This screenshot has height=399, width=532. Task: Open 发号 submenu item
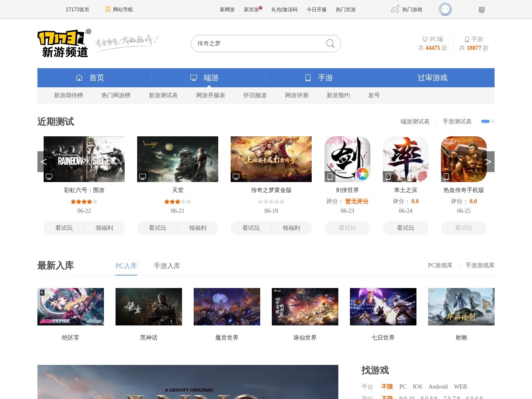click(x=374, y=95)
